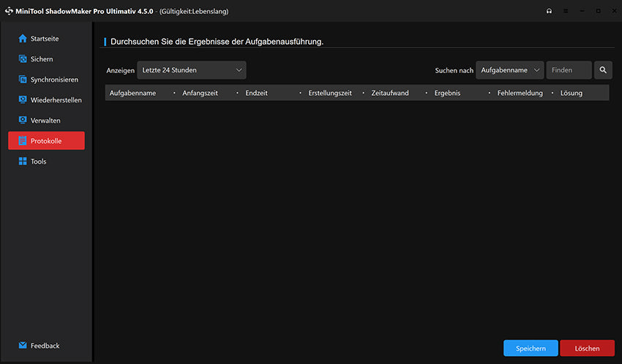Screen dimensions: 622x364
Task: Click into the Finden search field
Action: coord(569,70)
